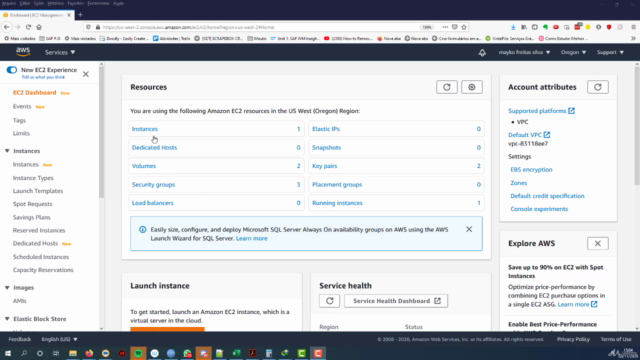The width and height of the screenshot is (640, 360).
Task: Expand the Services dropdown
Action: click(60, 52)
